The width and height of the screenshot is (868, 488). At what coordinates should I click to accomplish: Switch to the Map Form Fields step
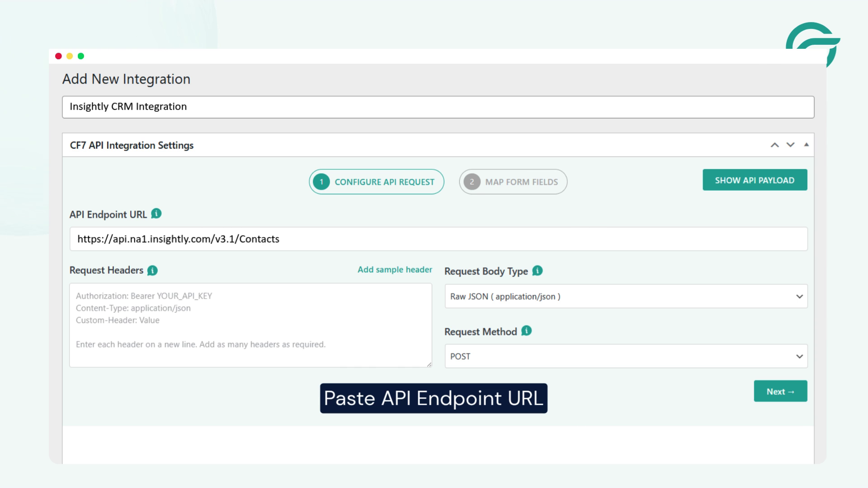(x=513, y=182)
